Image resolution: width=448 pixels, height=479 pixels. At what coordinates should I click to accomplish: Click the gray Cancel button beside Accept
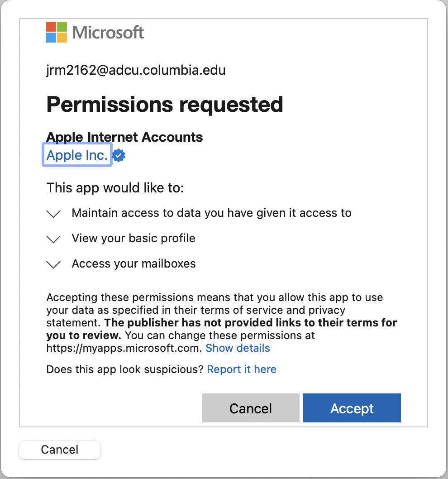(250, 408)
